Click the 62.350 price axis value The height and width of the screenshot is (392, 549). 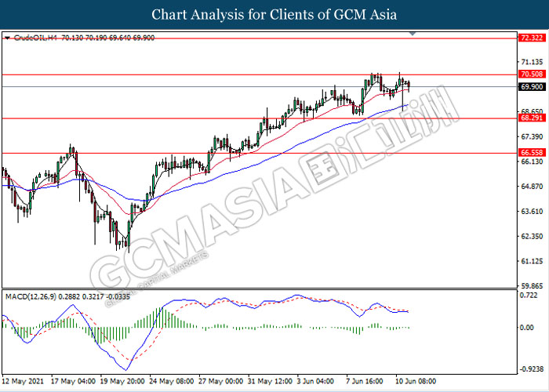point(532,236)
